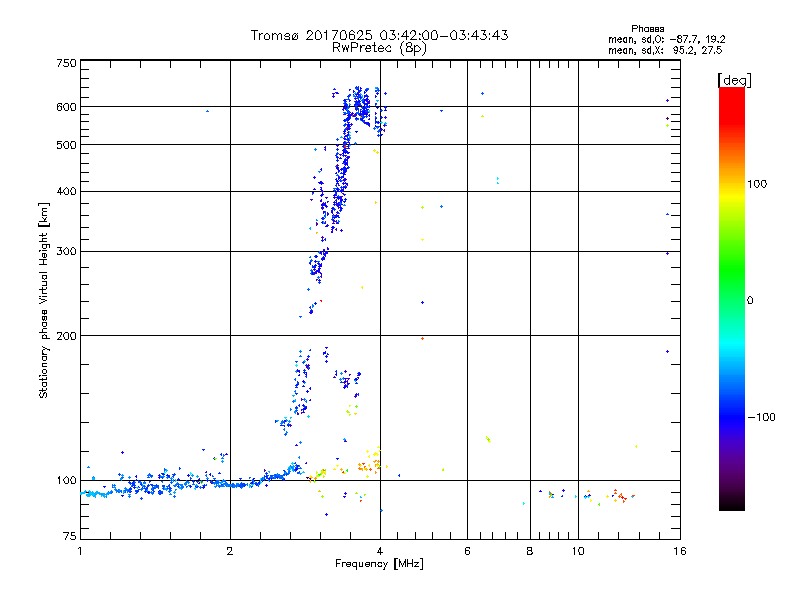Viewport: 800px width, 600px height.
Task: Click the 75 height axis tick label
Action: [69, 538]
